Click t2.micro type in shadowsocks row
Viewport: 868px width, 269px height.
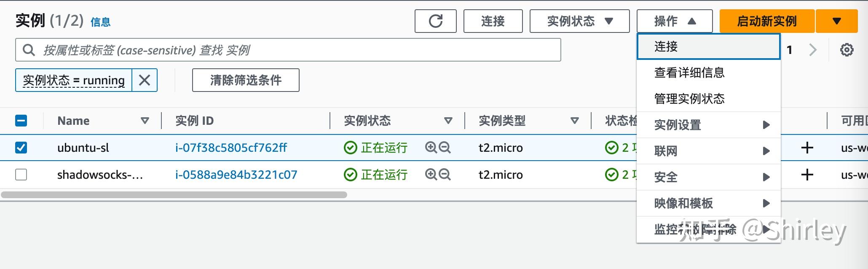click(501, 175)
